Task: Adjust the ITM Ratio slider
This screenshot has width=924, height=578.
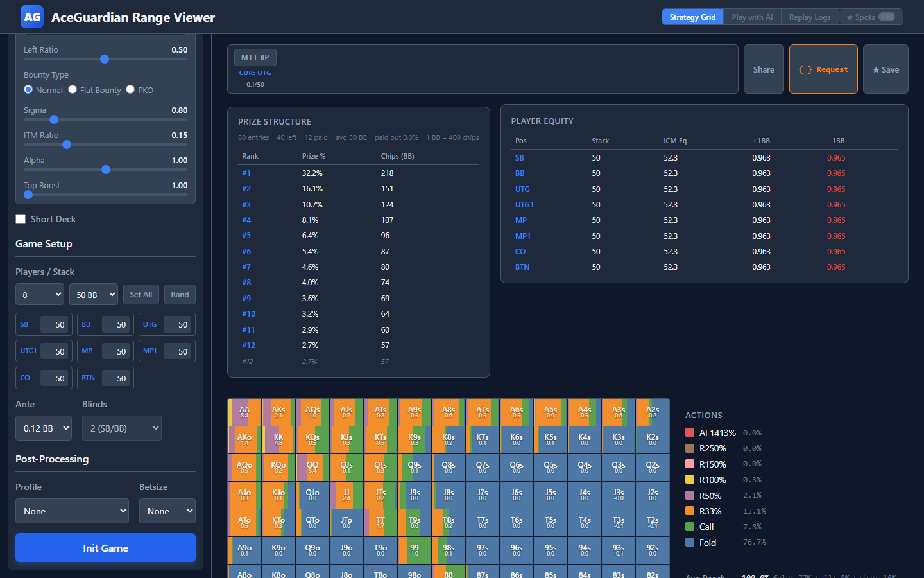Action: click(x=67, y=144)
